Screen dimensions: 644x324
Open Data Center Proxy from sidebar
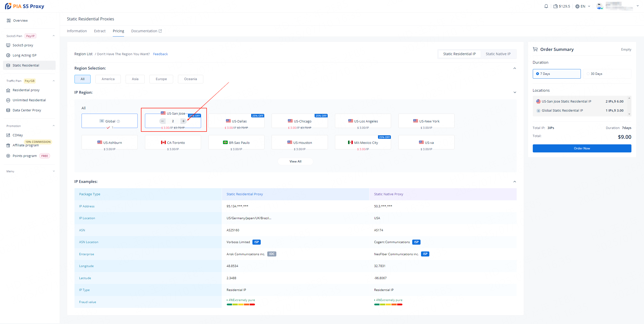(x=27, y=110)
